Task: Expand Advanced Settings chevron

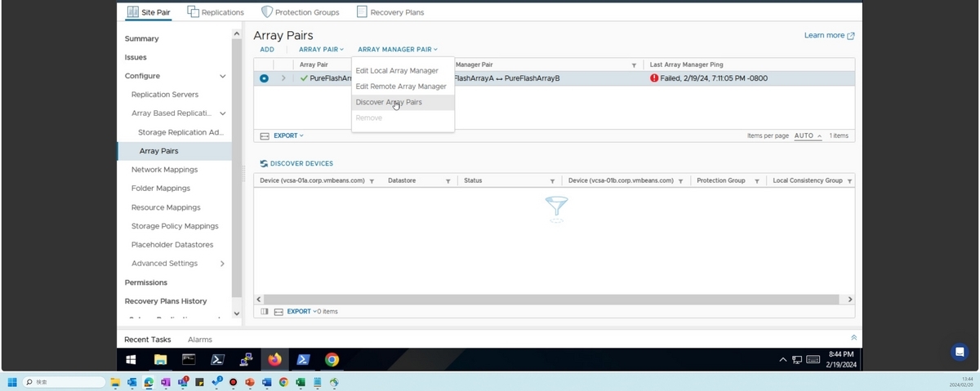Action: pyautogui.click(x=222, y=264)
